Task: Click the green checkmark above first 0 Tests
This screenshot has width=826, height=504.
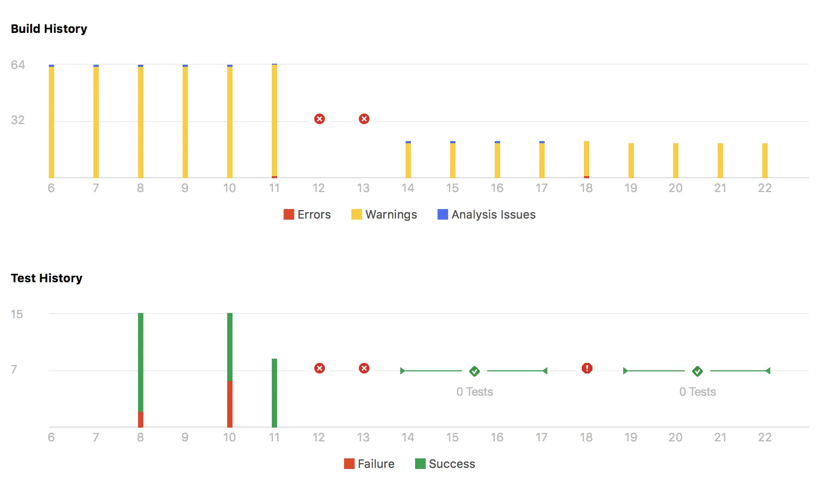Action: tap(475, 371)
